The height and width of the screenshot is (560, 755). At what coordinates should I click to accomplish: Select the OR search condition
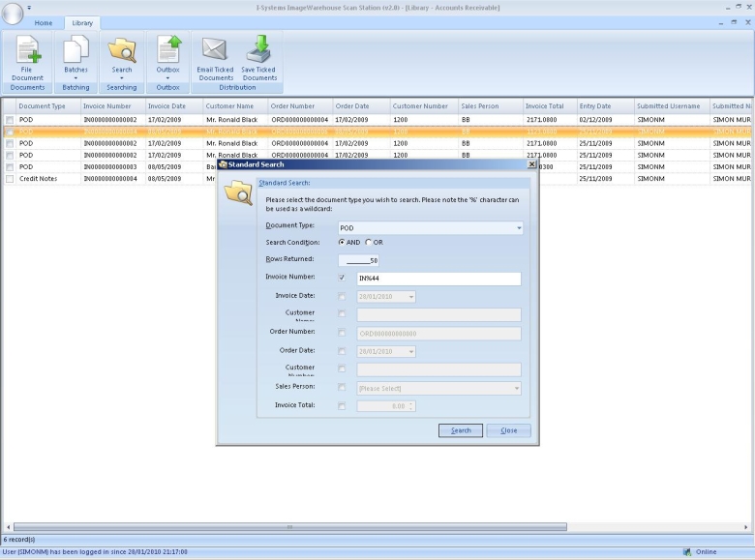(369, 243)
